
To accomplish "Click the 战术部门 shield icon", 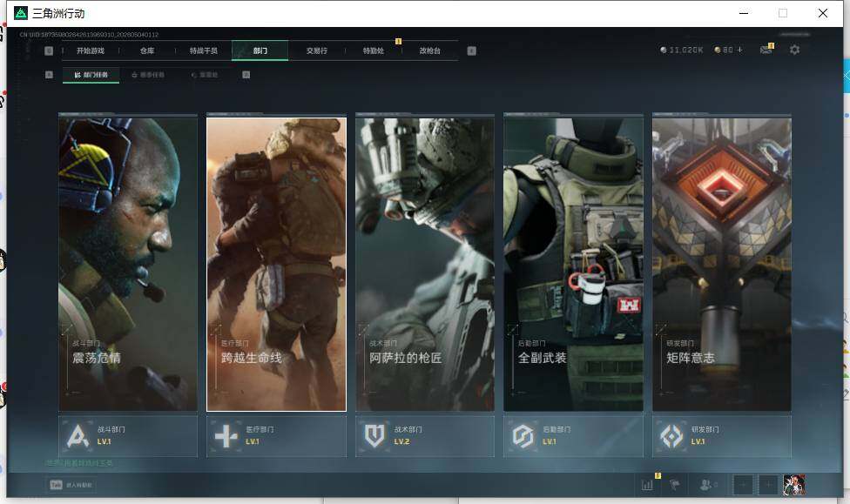I will (x=374, y=436).
